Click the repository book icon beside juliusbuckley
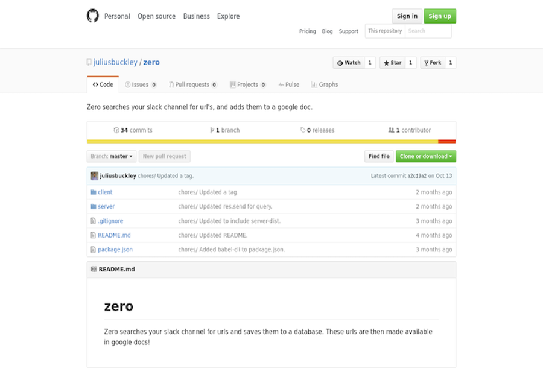This screenshot has width=543, height=392. 89,62
